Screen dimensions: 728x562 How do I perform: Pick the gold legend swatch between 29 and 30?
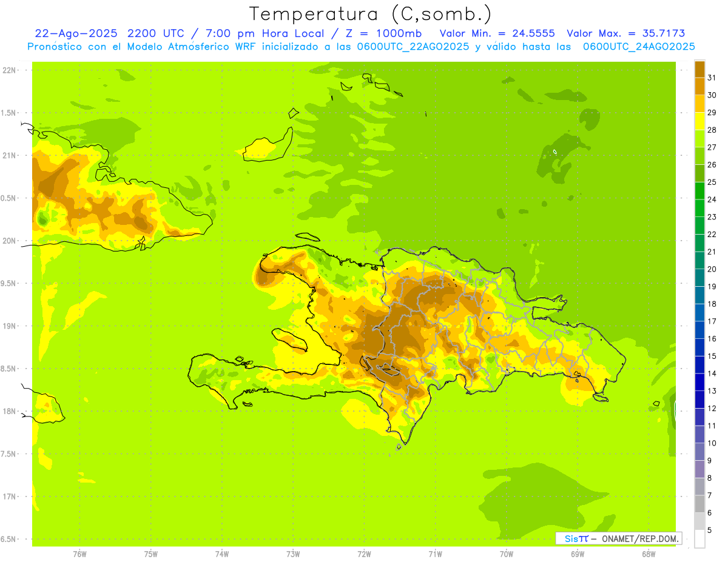pos(699,104)
